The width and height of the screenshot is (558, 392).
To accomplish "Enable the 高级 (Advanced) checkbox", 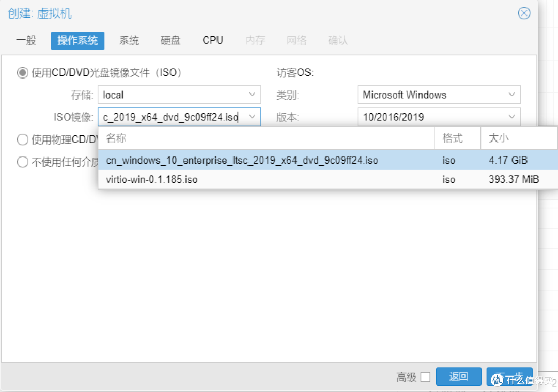I will 425,377.
